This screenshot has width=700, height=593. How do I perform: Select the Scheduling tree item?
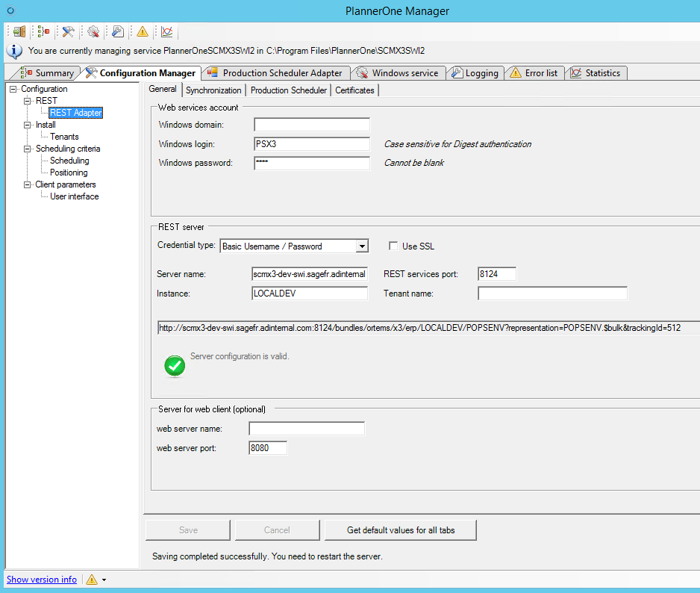click(x=69, y=161)
